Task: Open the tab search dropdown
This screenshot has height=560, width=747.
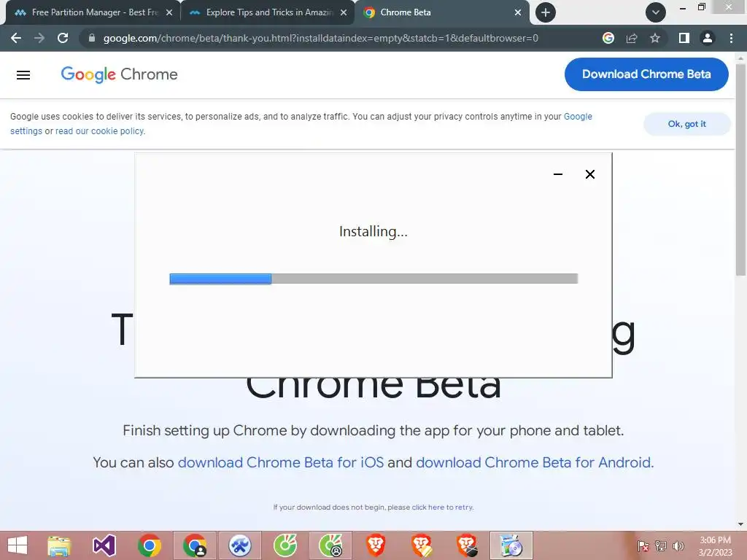Action: pos(656,12)
